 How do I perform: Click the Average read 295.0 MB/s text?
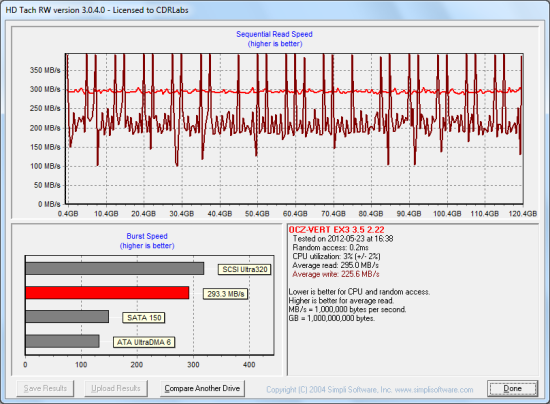coord(335,265)
